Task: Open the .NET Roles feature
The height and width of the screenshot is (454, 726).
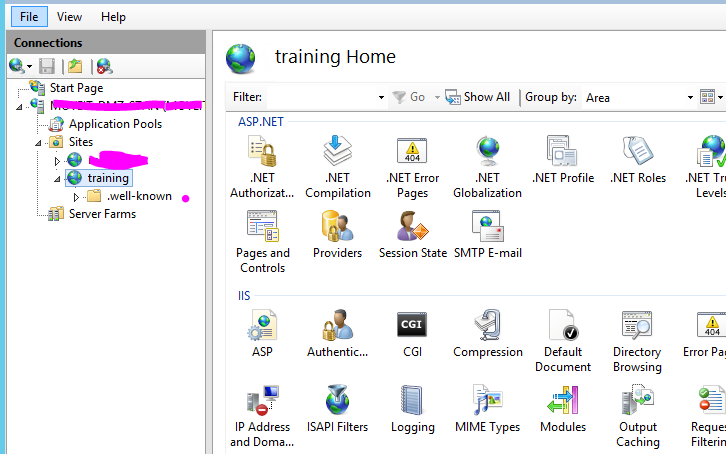Action: 638,160
